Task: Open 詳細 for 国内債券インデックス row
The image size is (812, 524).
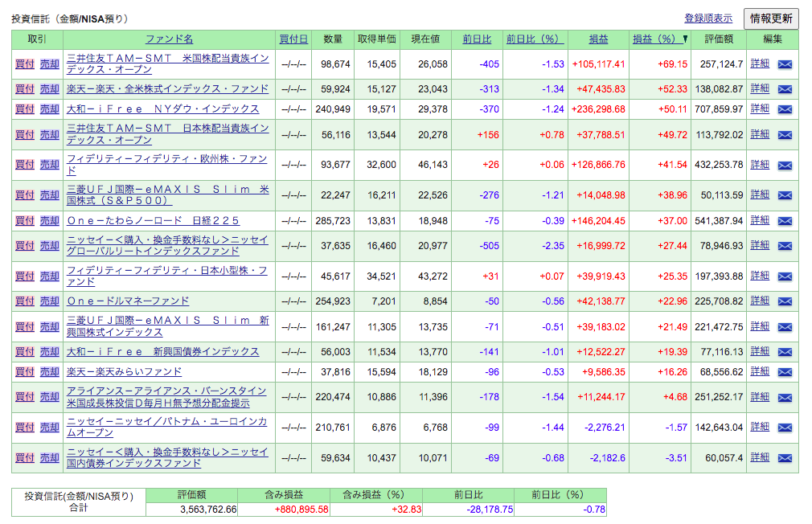Action: 760,457
